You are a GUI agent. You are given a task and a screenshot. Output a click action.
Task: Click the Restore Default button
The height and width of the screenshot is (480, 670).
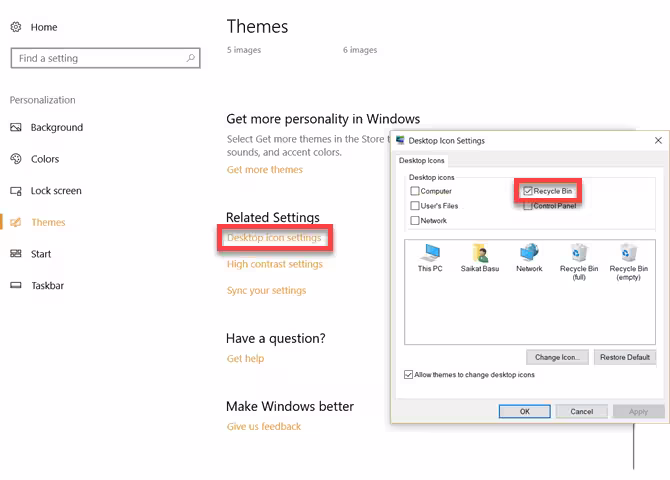pos(625,357)
